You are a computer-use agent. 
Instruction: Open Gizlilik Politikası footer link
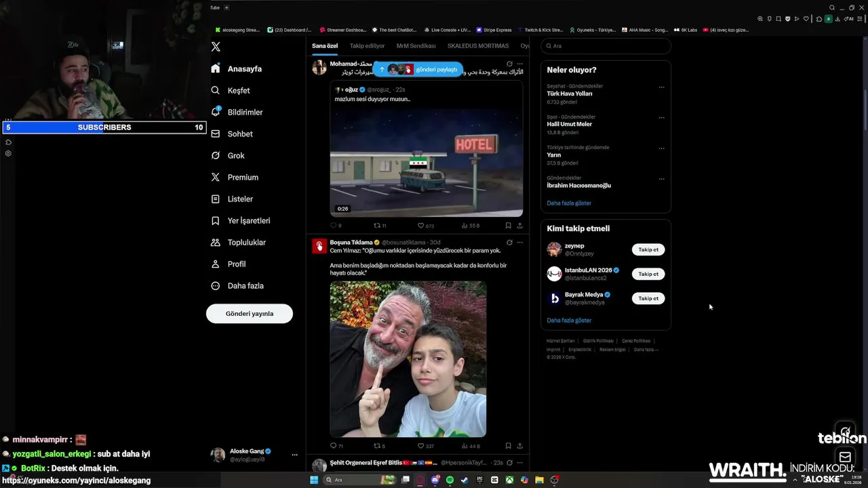click(x=598, y=341)
